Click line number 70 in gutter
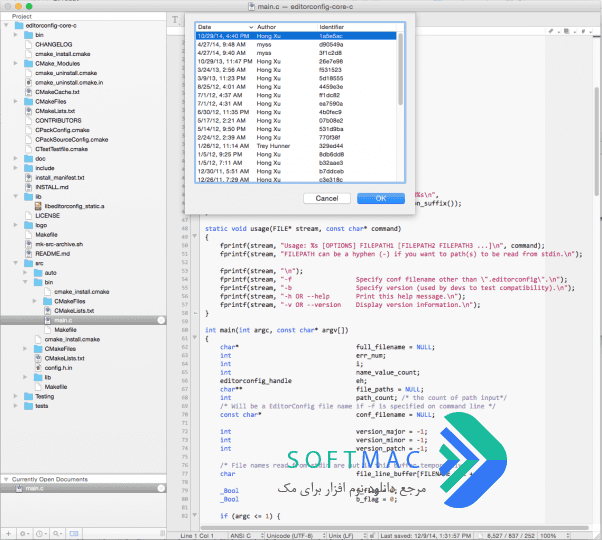Screen dimensions: 602x540 click(185, 414)
